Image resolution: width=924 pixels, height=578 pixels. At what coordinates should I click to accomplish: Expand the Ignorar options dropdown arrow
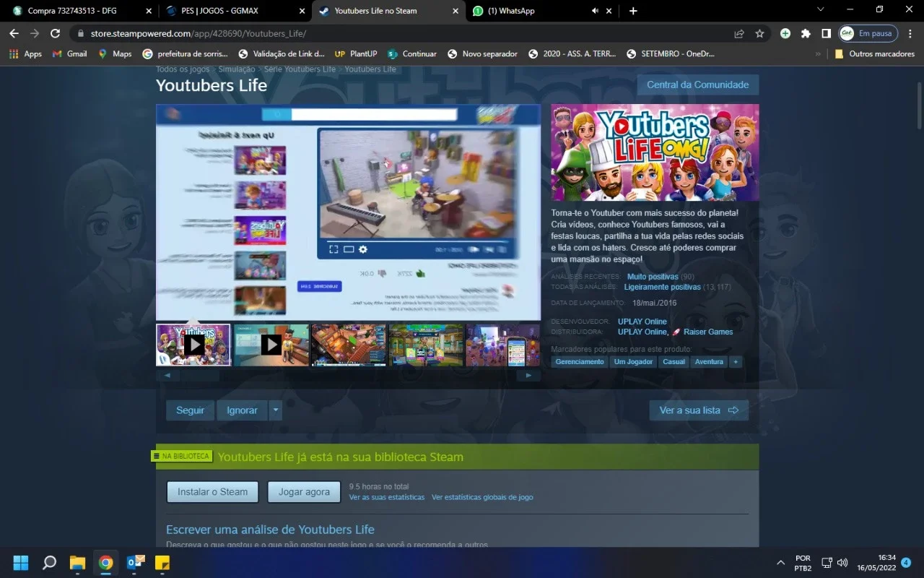(x=275, y=410)
